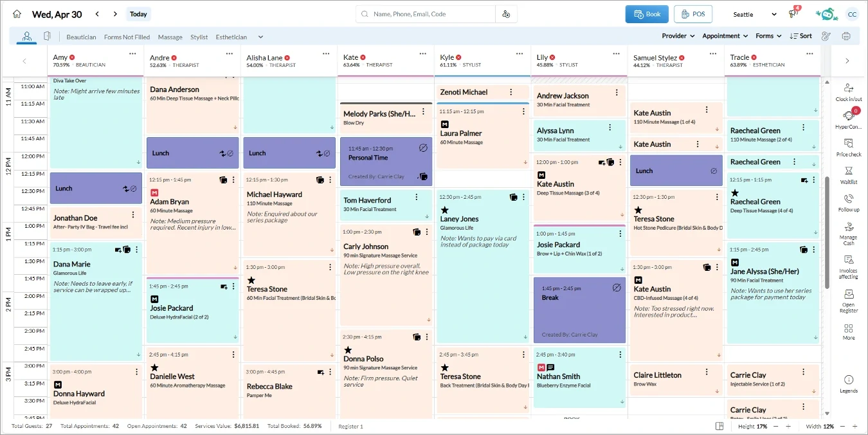
Task: Open Legends in sidebar
Action: point(849,384)
